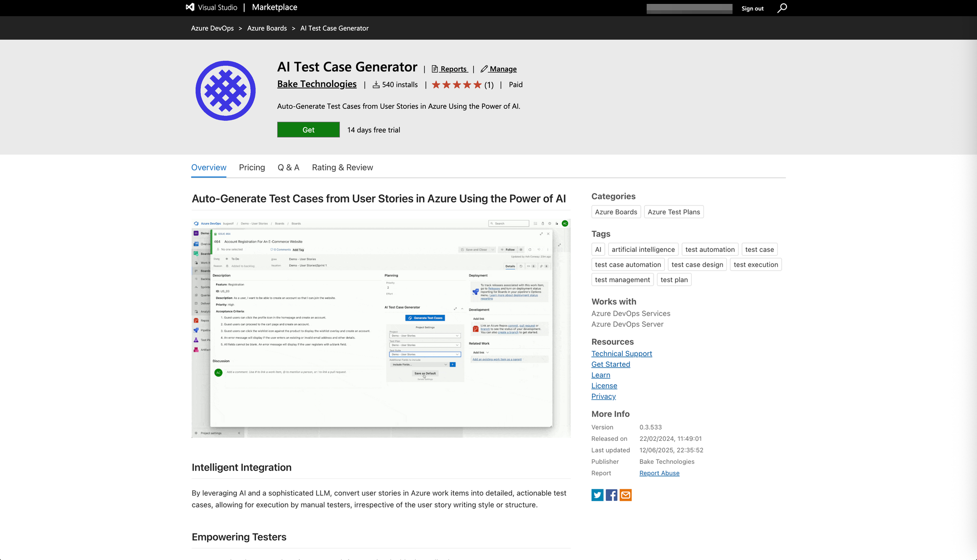
Task: Click the artificial intelligence tag
Action: [x=643, y=249]
